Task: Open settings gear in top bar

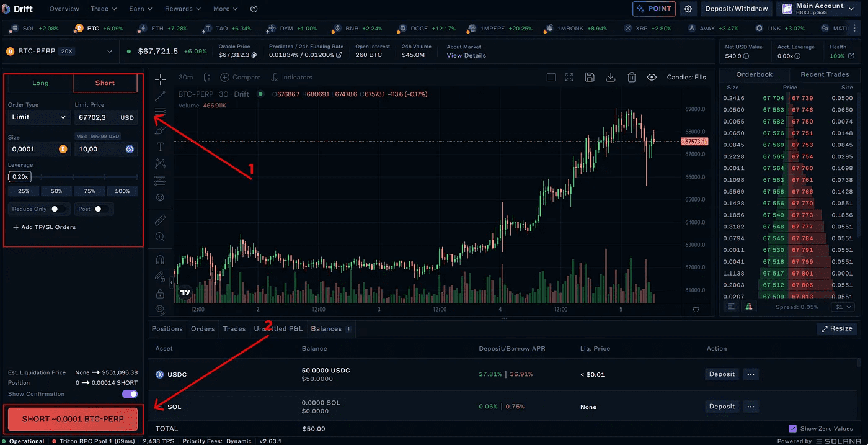Action: (688, 9)
